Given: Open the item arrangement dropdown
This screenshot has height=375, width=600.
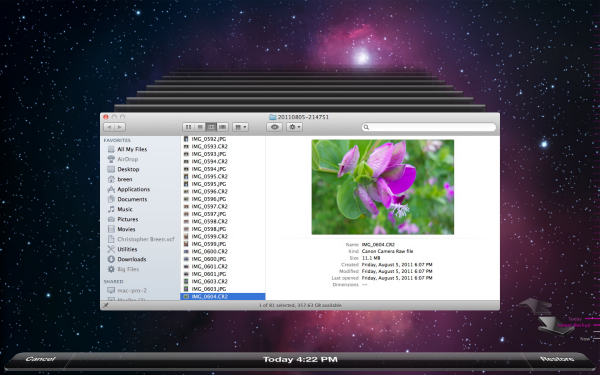Looking at the screenshot, I should pyautogui.click(x=240, y=127).
